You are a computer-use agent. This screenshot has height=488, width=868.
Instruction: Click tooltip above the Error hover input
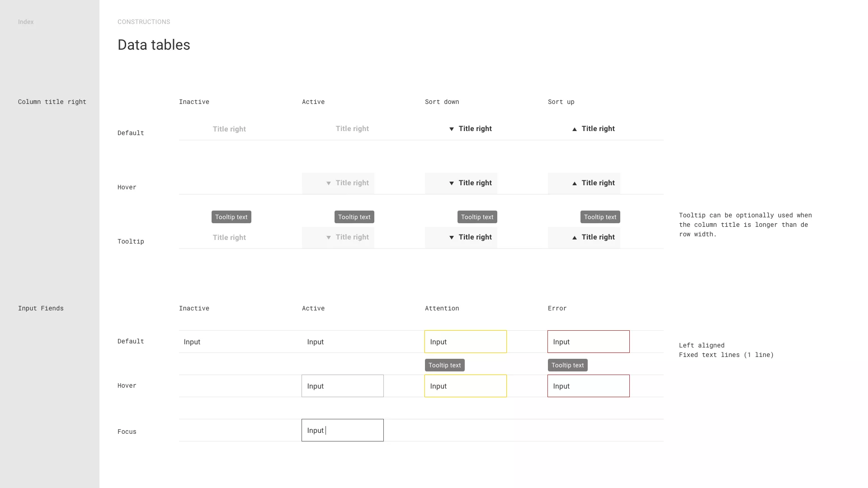point(567,365)
